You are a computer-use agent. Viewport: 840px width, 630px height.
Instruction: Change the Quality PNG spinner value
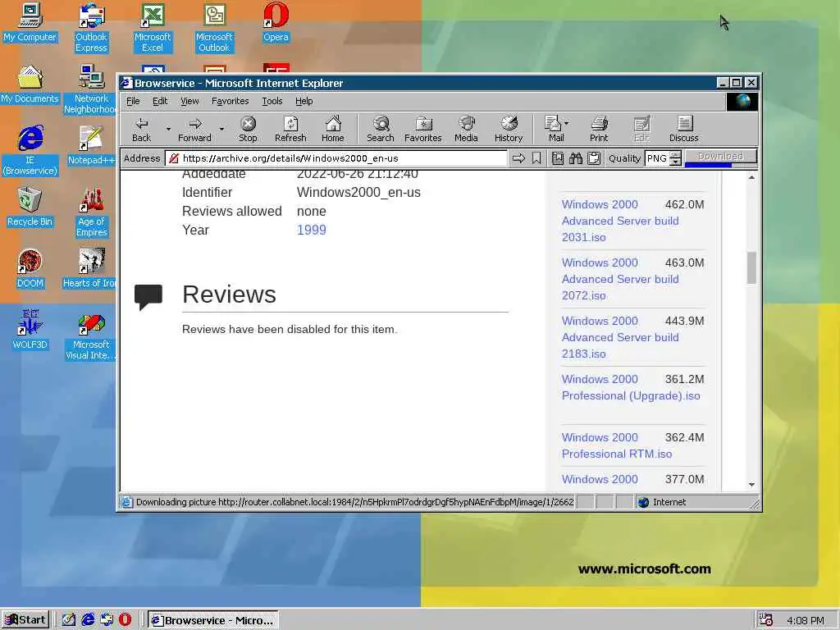tap(676, 158)
